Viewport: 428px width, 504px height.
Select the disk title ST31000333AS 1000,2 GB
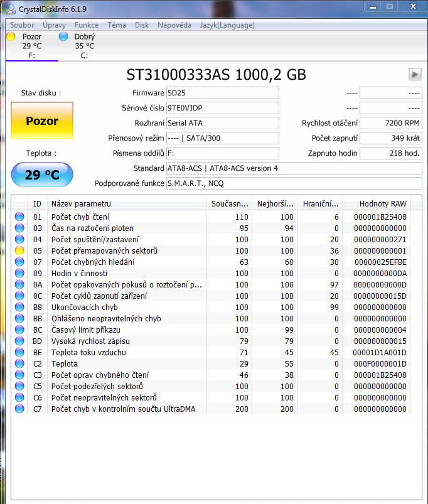coord(217,75)
